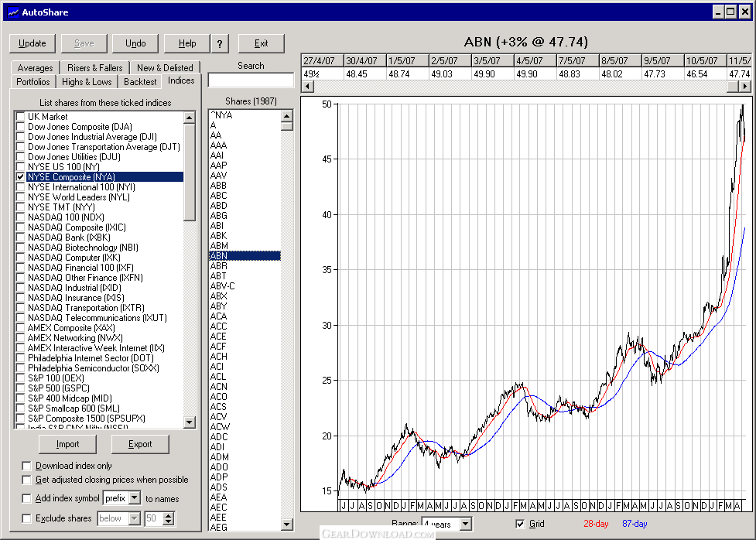Select ABV-C in the shares list
Viewport: 756px width, 540px height.
pos(245,286)
